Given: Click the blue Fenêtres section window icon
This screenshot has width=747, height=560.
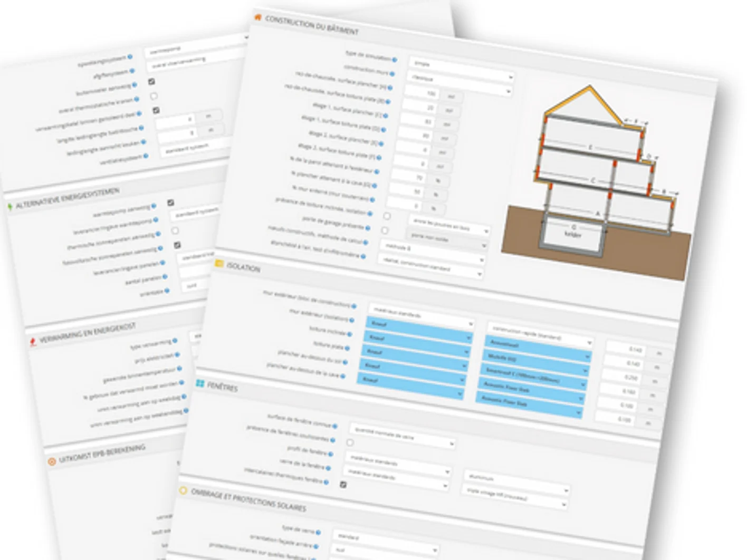Looking at the screenshot, I should (x=200, y=383).
